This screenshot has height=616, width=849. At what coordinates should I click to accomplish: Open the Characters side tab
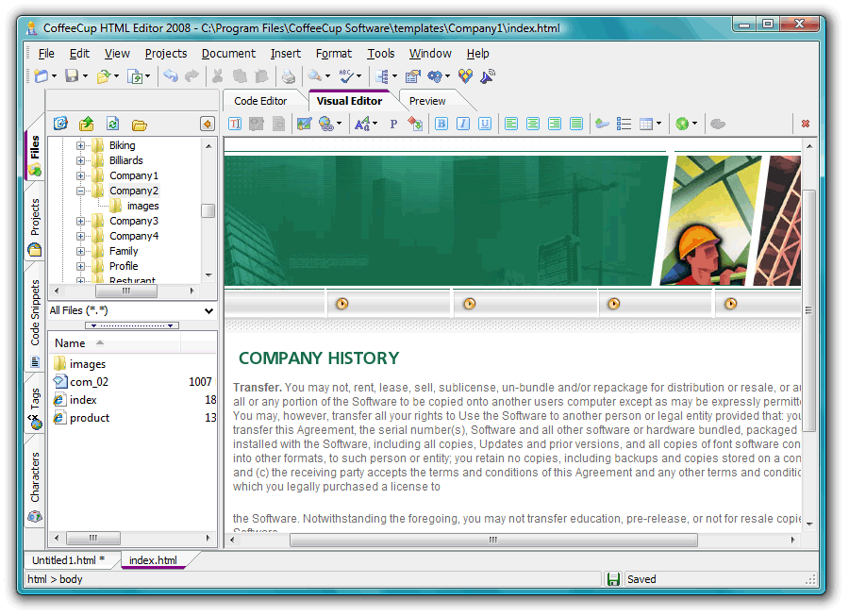(x=35, y=487)
